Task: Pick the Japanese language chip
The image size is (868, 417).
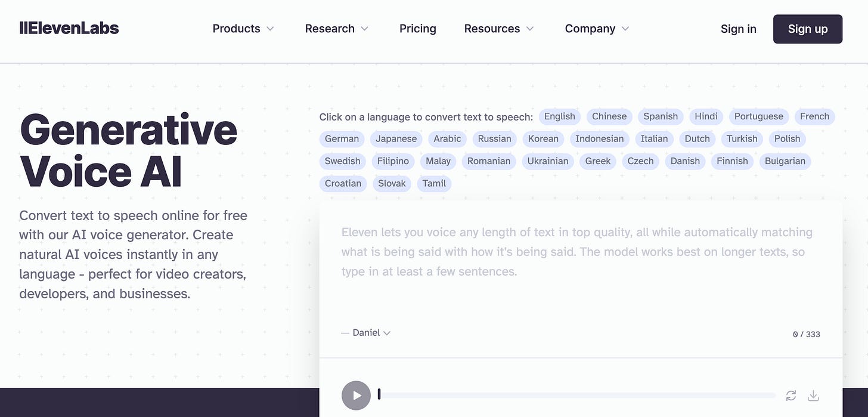Action: (x=396, y=138)
